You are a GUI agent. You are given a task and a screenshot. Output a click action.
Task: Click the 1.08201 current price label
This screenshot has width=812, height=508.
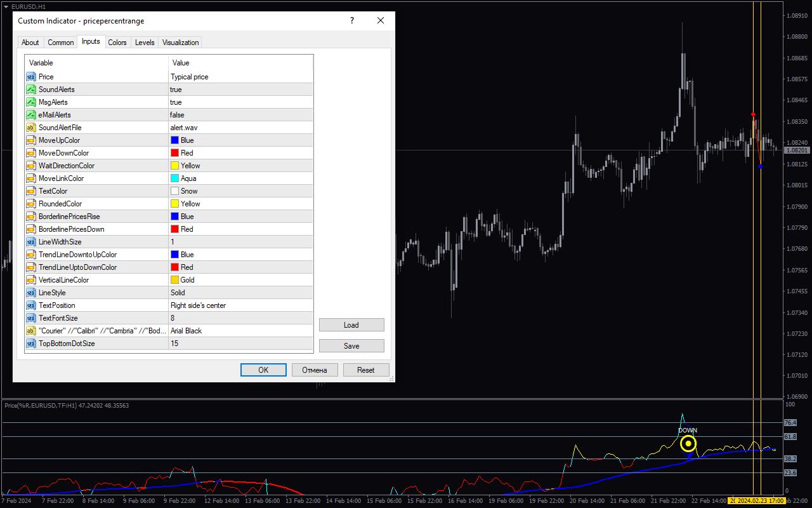tap(797, 150)
